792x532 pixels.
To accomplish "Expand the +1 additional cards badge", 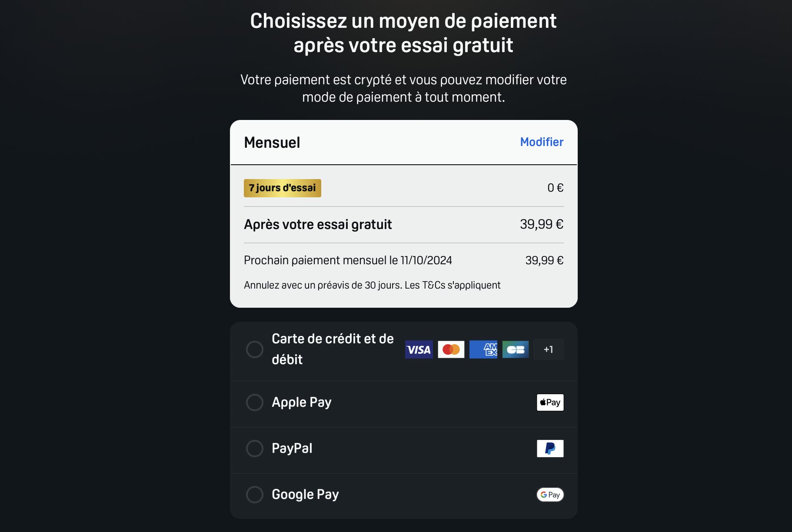I will click(548, 349).
